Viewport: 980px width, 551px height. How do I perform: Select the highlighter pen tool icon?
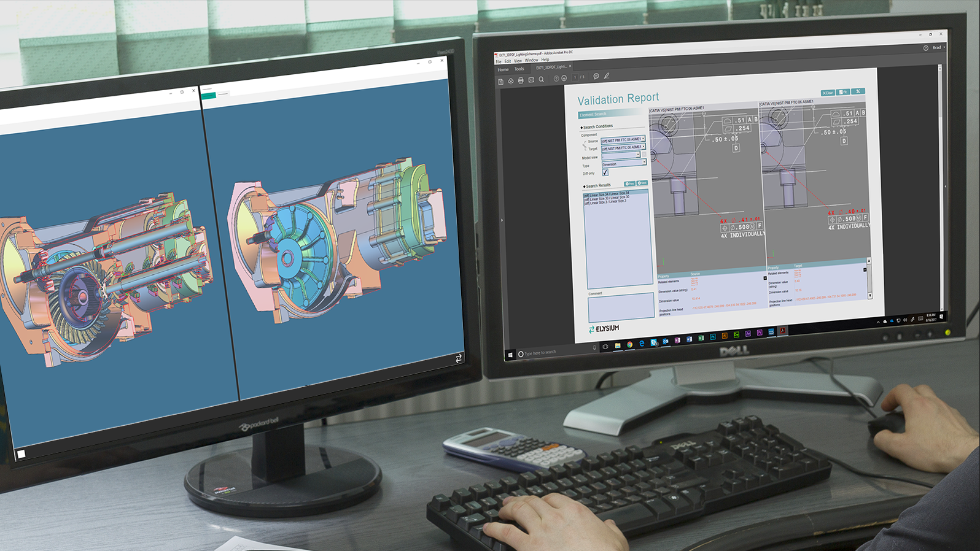[x=606, y=75]
